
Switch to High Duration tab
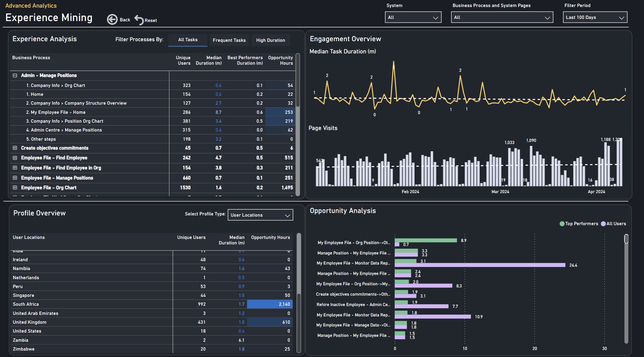pyautogui.click(x=270, y=40)
